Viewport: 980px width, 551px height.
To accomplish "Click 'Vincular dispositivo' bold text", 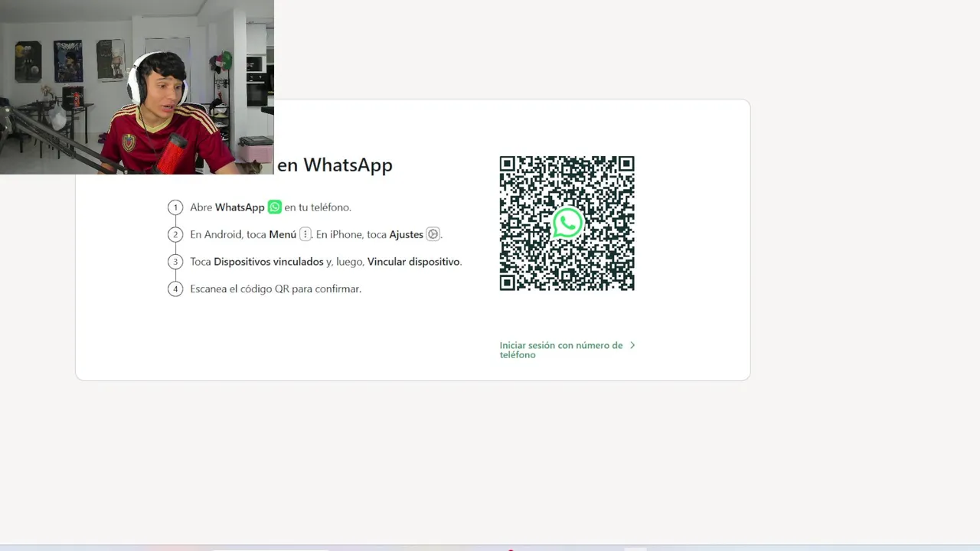I will 413,262.
